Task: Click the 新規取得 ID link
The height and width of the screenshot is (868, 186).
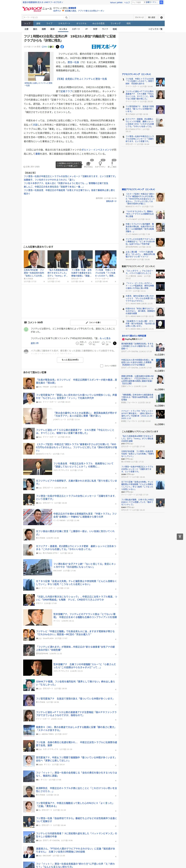Action: coord(72,8)
